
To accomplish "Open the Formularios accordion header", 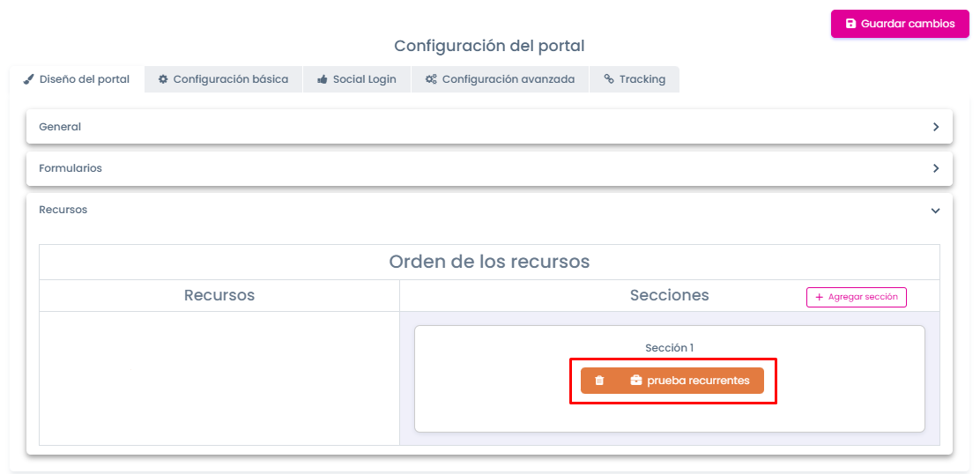I will (x=489, y=168).
